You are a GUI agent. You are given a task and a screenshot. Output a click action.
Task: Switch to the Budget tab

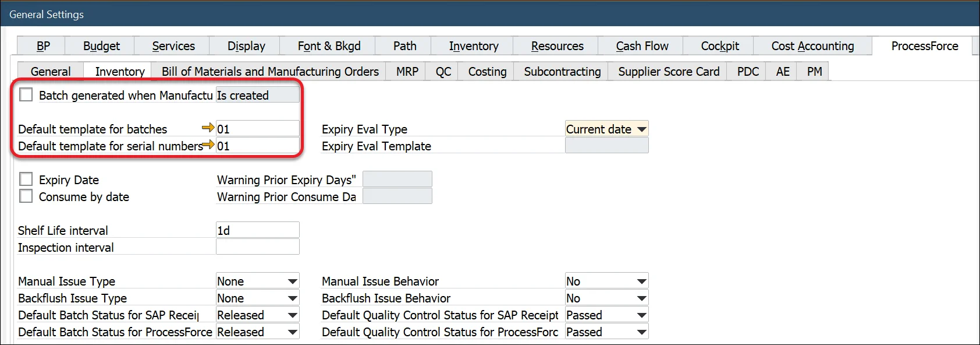(x=100, y=46)
